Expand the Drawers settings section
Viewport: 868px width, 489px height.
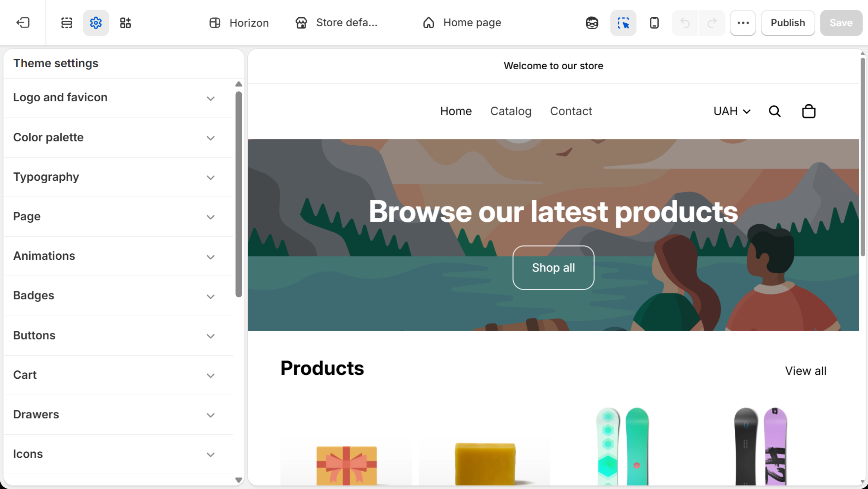coord(118,415)
